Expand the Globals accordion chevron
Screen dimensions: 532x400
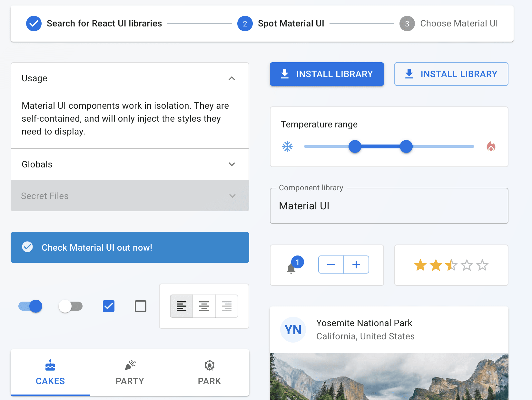pos(232,164)
